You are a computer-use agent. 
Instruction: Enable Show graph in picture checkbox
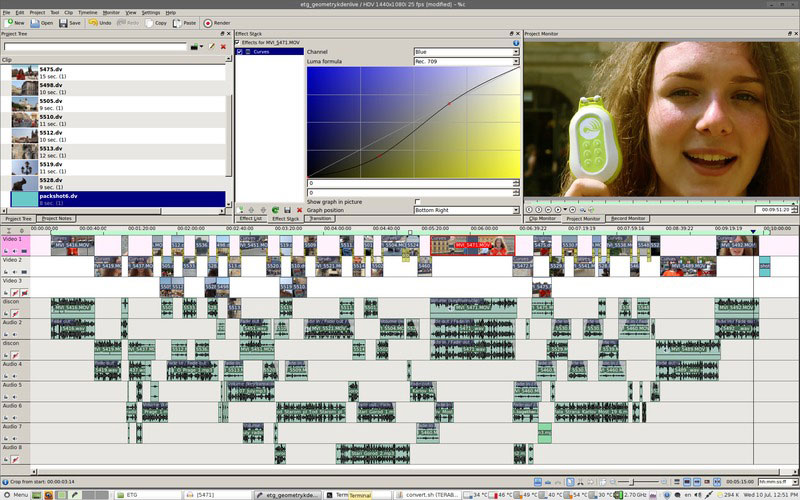pos(417,201)
